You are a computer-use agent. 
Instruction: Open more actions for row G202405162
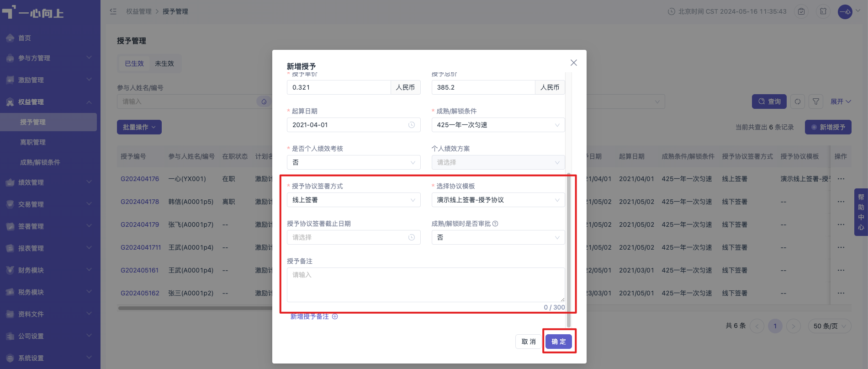841,293
